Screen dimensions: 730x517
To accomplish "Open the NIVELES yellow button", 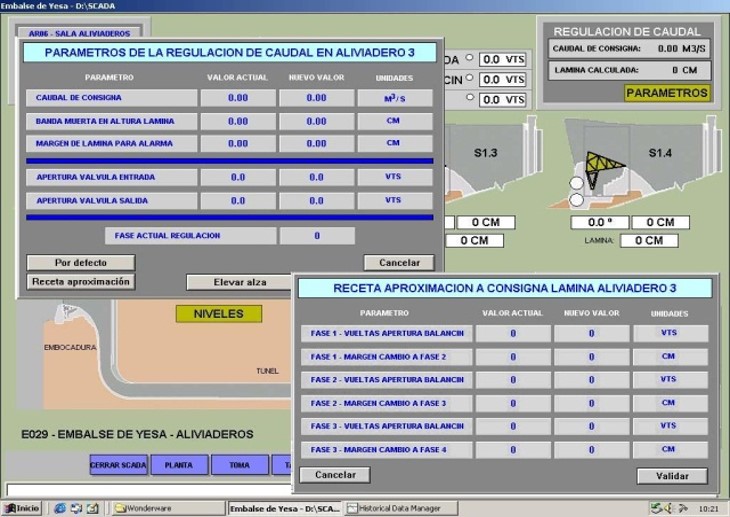I will tap(219, 314).
